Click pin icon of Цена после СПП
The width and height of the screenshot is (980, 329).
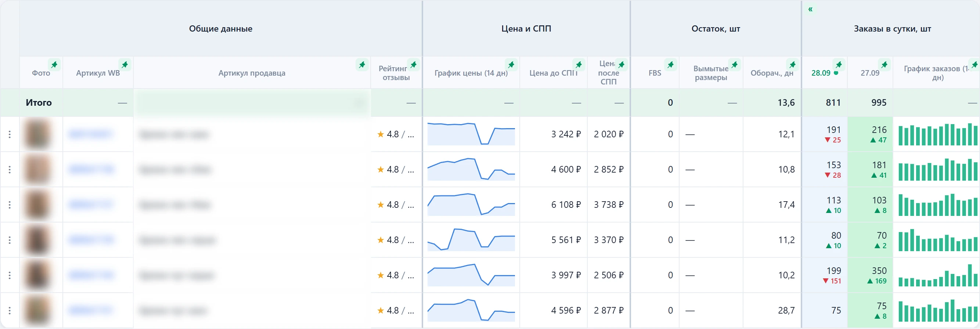click(621, 65)
